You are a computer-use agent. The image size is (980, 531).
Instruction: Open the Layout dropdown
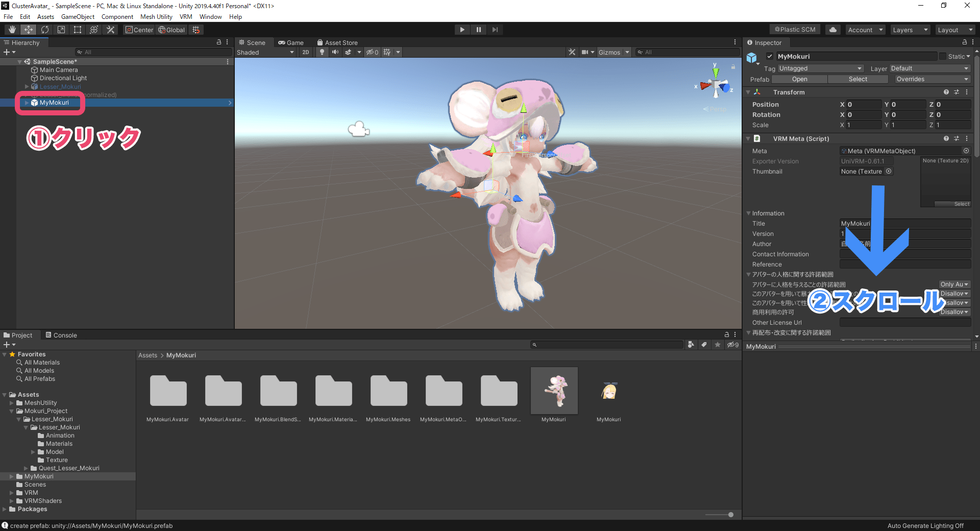(x=955, y=30)
